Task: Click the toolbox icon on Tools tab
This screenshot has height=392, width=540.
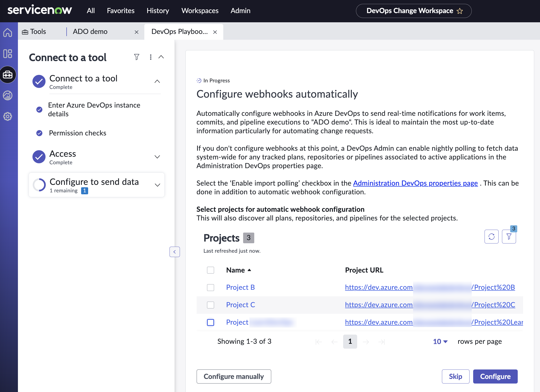Action: tap(25, 32)
